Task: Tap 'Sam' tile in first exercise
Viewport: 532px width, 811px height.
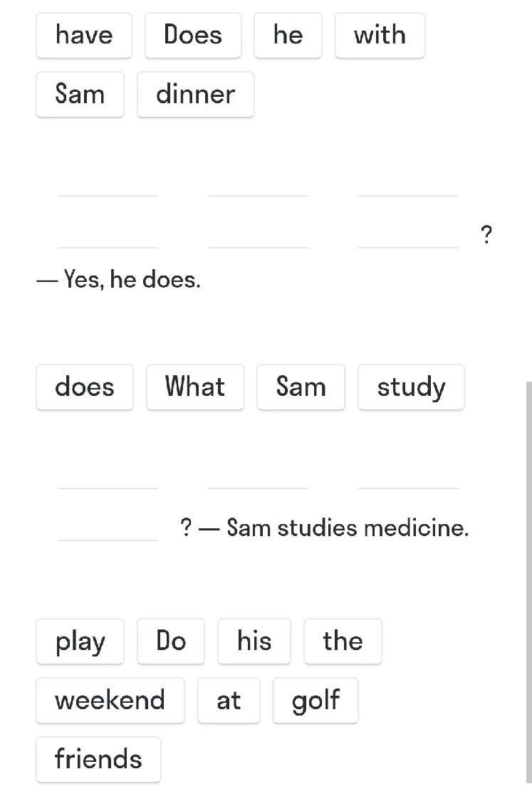Action: 80,95
